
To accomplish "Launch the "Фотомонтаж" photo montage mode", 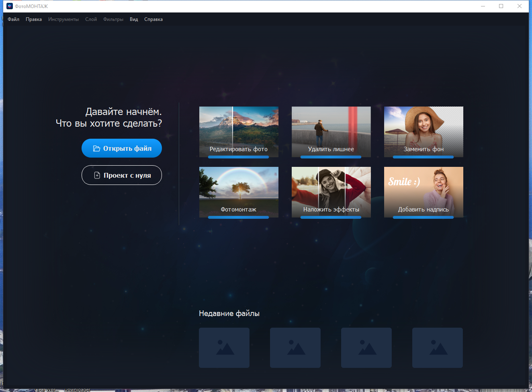I will pos(239,192).
